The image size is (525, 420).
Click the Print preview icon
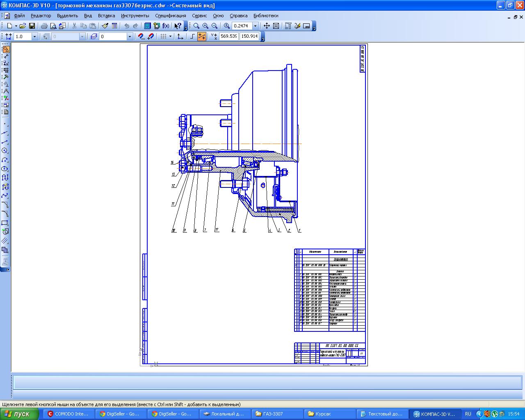(x=53, y=26)
